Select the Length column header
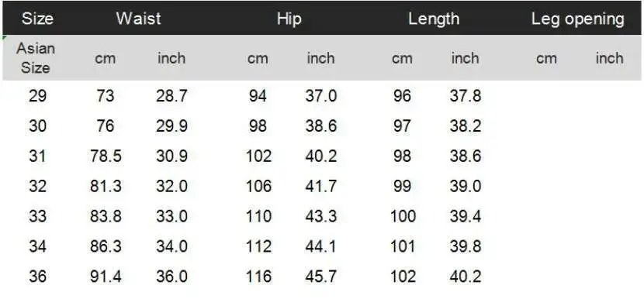Viewport: 644px width, 299px height. point(434,19)
